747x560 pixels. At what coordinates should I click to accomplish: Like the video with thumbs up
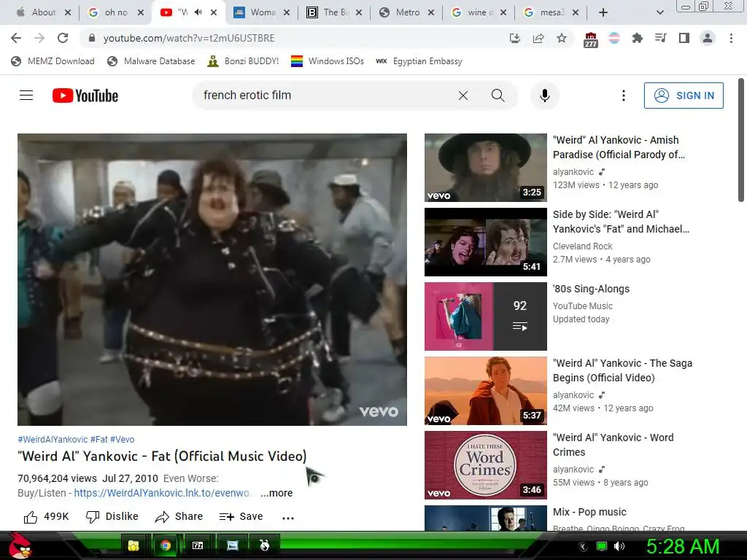tap(46, 517)
